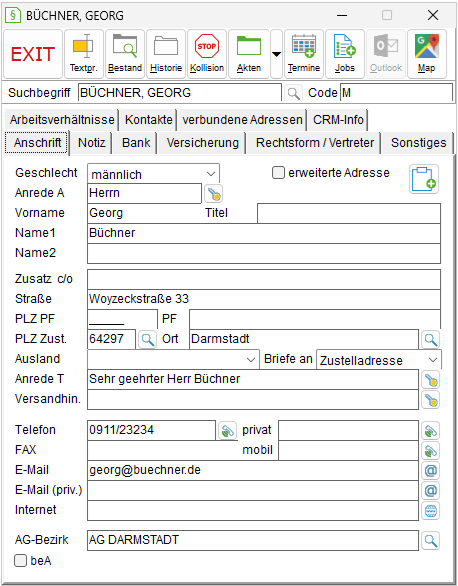The height and width of the screenshot is (586, 458).
Task: Open the Sonstiges tab
Action: point(418,143)
